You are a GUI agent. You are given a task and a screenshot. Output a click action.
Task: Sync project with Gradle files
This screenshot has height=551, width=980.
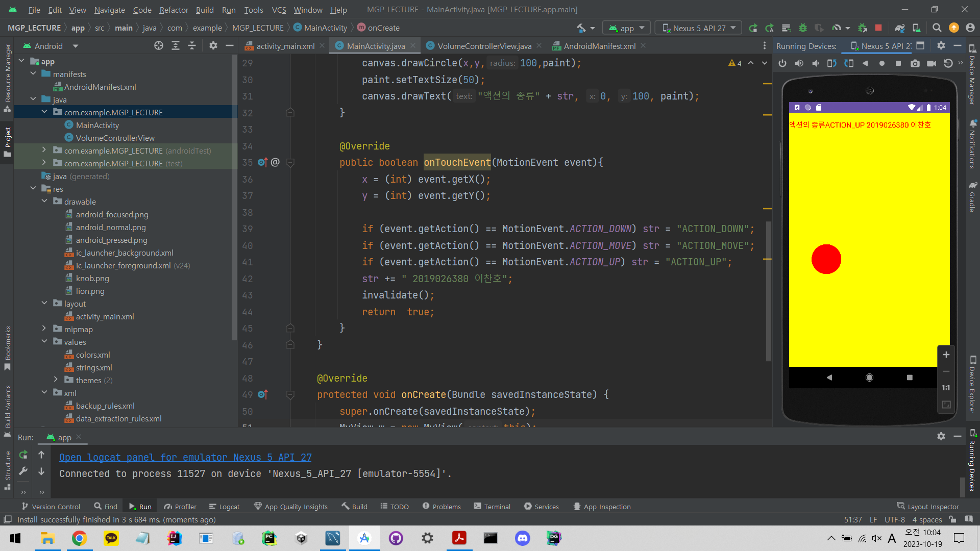pyautogui.click(x=900, y=28)
